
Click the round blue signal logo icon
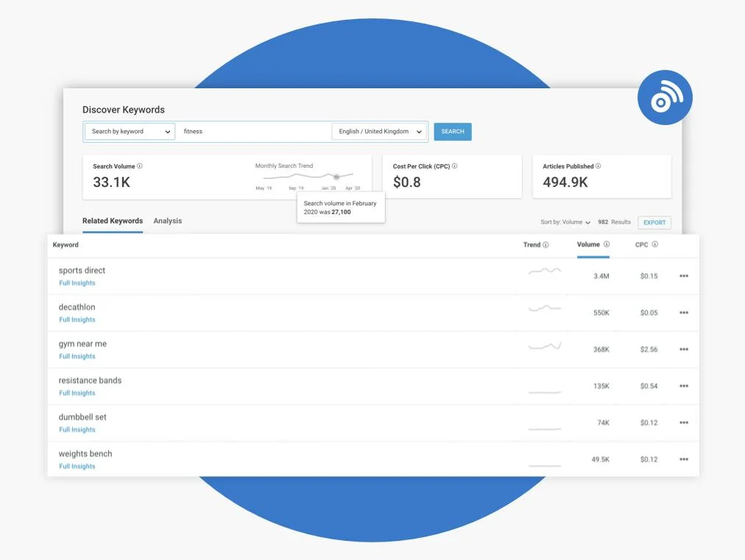point(665,97)
